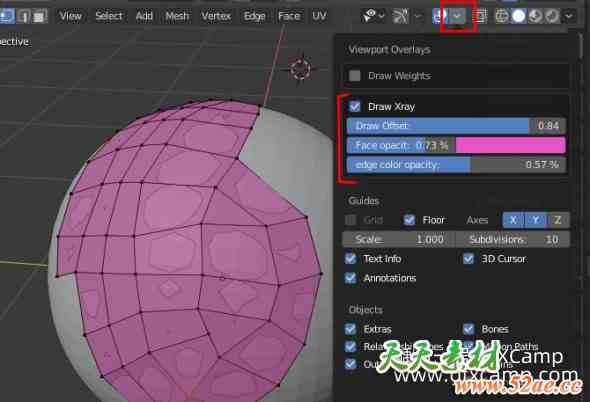The width and height of the screenshot is (590, 402).
Task: Open the shading options dropdown arrow
Action: click(x=569, y=16)
